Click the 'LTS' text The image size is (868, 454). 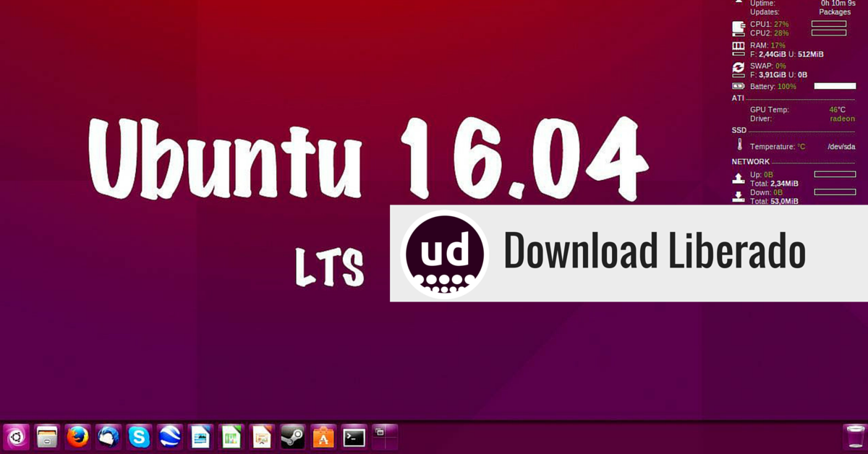click(x=329, y=267)
